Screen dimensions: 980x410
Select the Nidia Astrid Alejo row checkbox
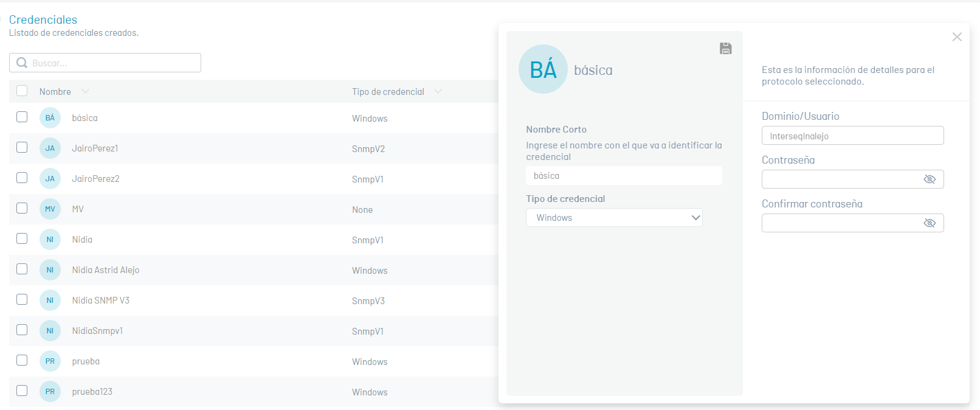point(22,269)
